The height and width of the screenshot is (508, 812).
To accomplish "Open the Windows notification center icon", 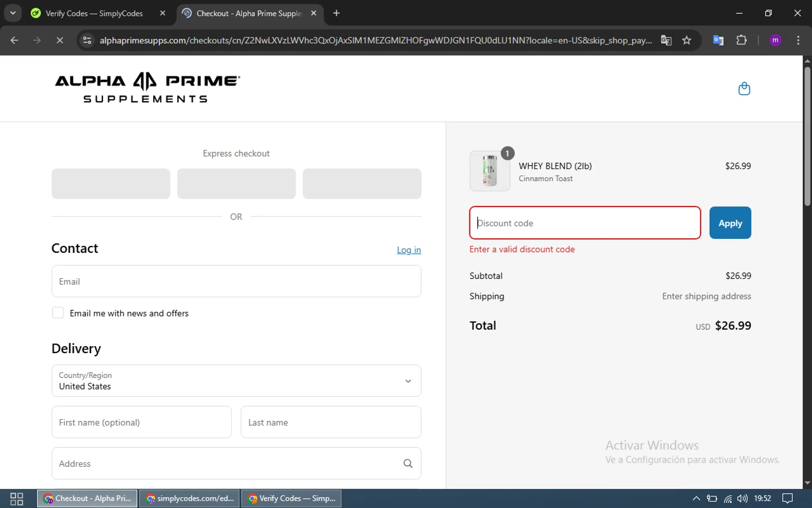I will pyautogui.click(x=788, y=498).
